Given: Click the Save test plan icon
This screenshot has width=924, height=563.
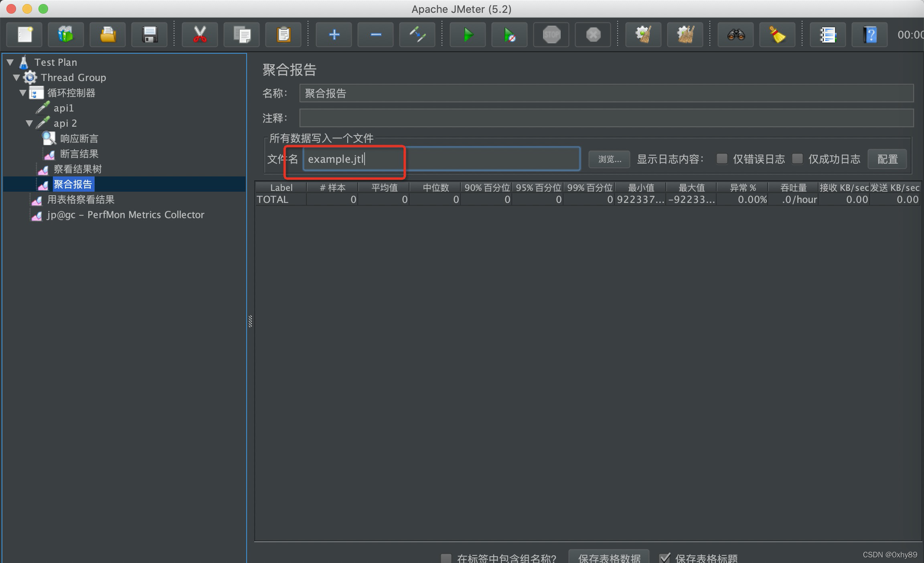Looking at the screenshot, I should pos(148,34).
